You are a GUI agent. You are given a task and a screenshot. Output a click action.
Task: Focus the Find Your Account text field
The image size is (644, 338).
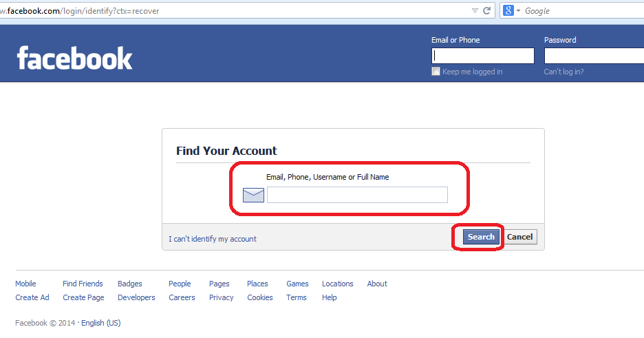(x=357, y=195)
